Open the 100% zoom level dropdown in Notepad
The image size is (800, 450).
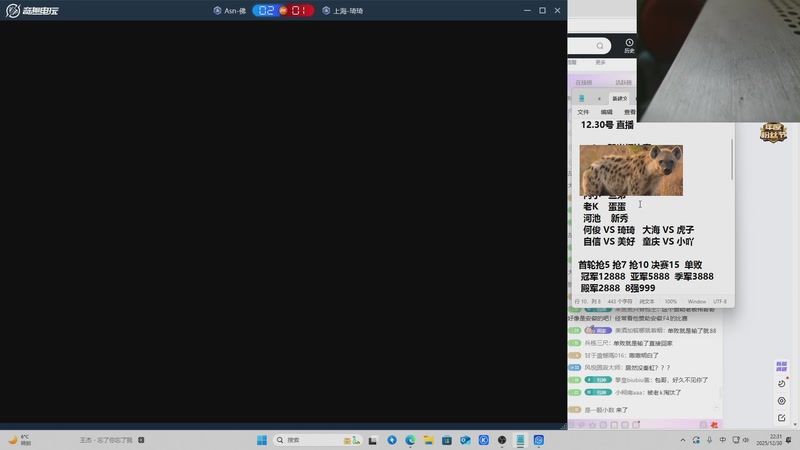tap(671, 301)
